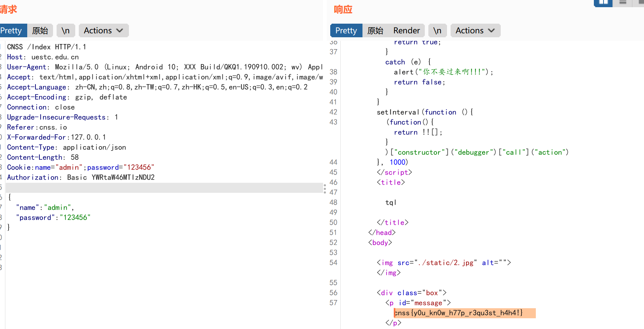Image resolution: width=644 pixels, height=329 pixels.
Task: Click the highlighted cnss{...} flag text
Action: [x=458, y=313]
